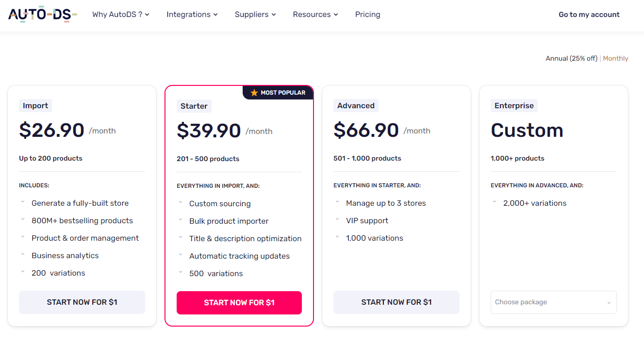The height and width of the screenshot is (346, 644).
Task: Expand the 'Business analytics' feature chevron
Action: (x=23, y=254)
